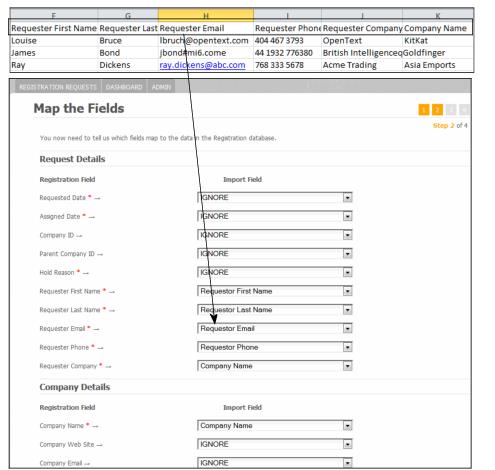
Task: Click cell containing Bond
Action: pos(128,53)
